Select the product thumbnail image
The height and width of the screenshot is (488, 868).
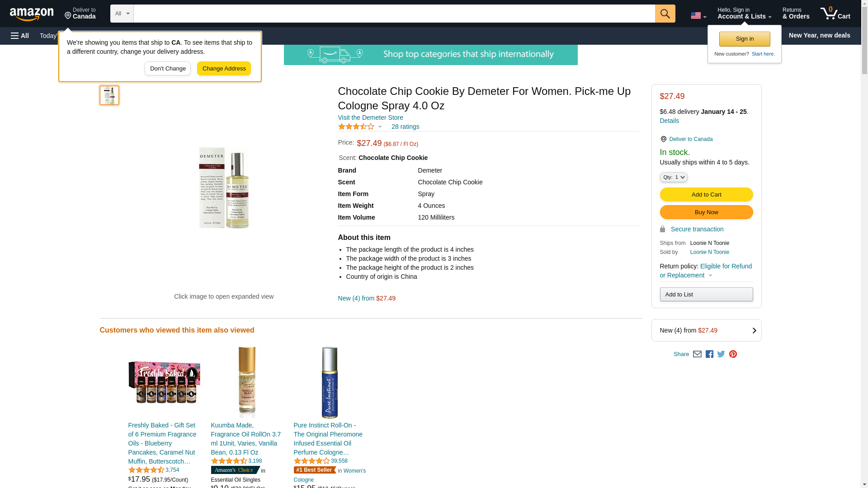pos(109,95)
